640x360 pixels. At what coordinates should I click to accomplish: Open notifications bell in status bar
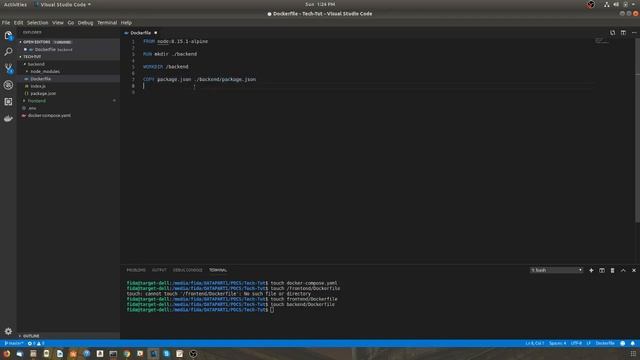click(633, 343)
